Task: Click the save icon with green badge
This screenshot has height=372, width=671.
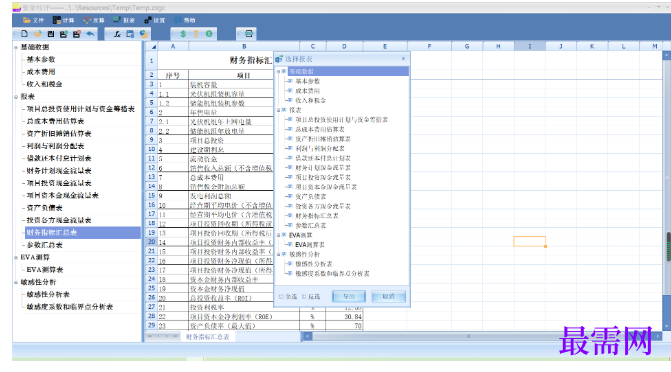Action: (x=64, y=34)
